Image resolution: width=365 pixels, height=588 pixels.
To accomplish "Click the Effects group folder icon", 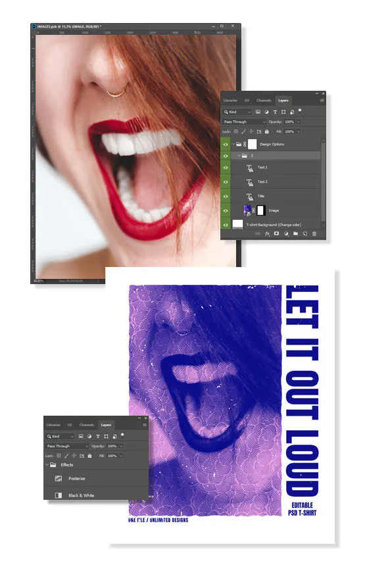I will click(x=53, y=464).
